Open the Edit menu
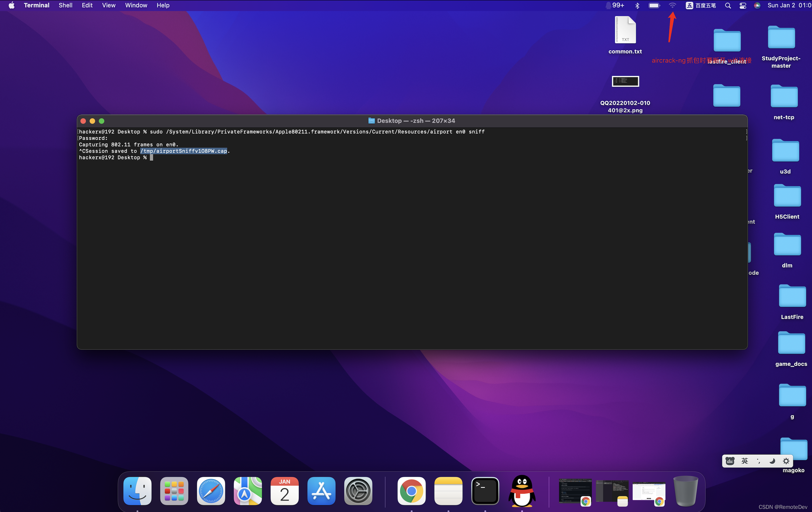Screen dimensions: 812x512 tap(87, 5)
